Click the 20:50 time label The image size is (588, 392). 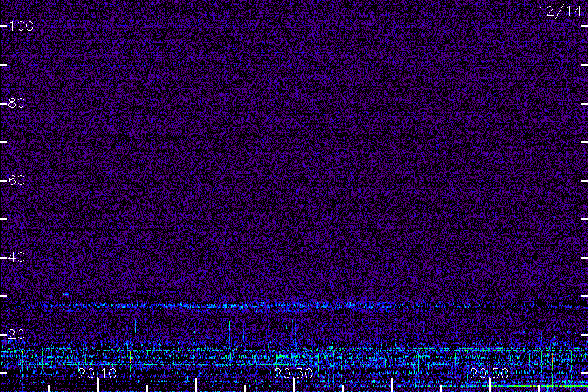click(x=489, y=374)
